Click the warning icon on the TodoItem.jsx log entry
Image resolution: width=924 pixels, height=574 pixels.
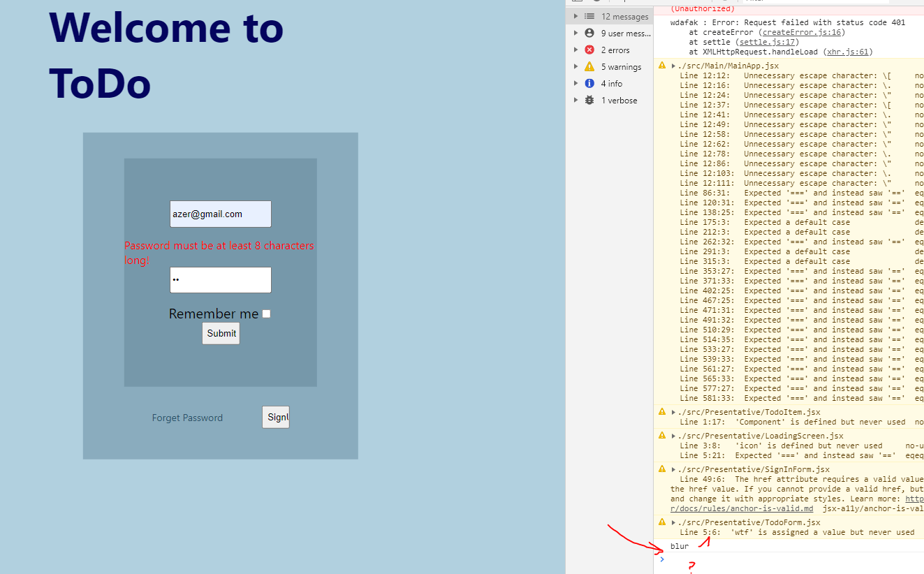pos(662,411)
